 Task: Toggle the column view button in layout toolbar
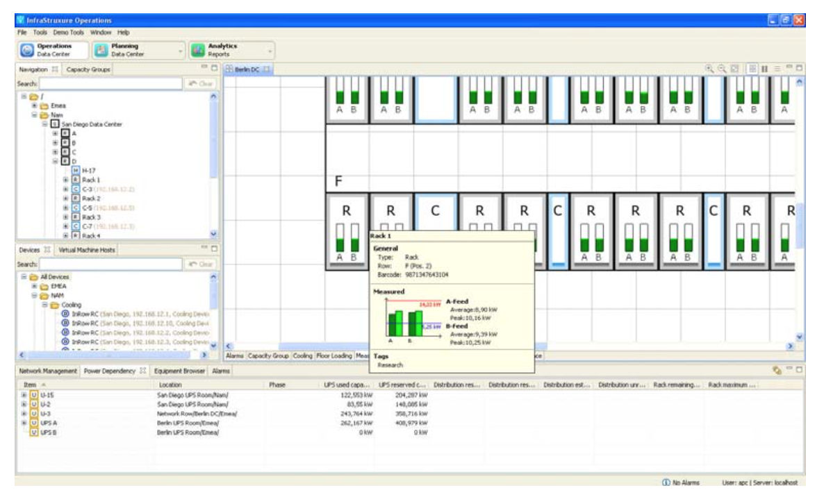click(x=764, y=69)
